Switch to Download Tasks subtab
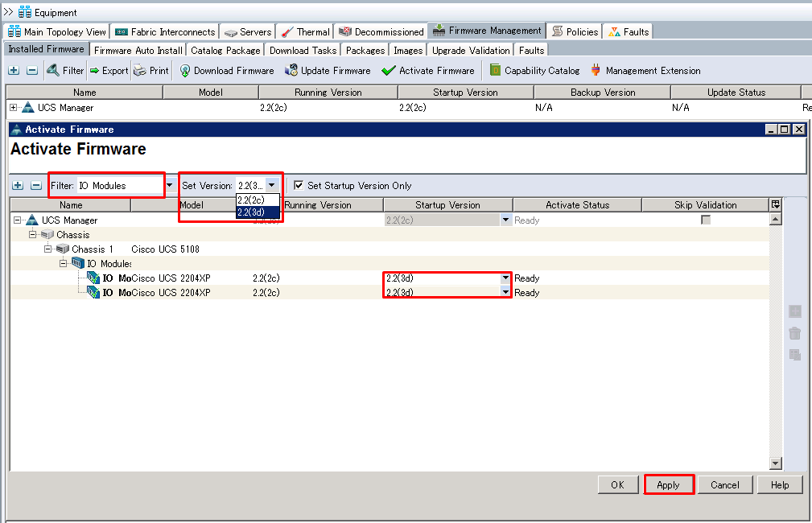Viewport: 812px width, 523px height. click(x=303, y=50)
